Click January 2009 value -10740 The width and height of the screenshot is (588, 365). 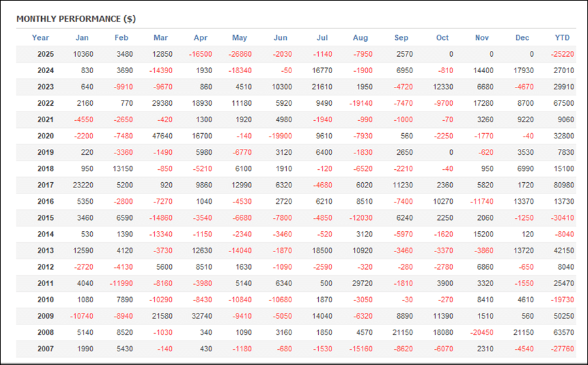[x=82, y=316]
